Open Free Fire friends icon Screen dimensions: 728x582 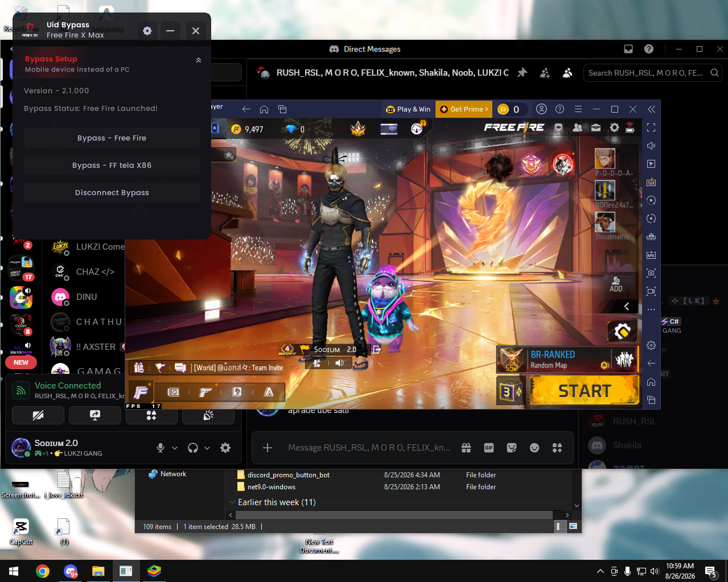[578, 127]
